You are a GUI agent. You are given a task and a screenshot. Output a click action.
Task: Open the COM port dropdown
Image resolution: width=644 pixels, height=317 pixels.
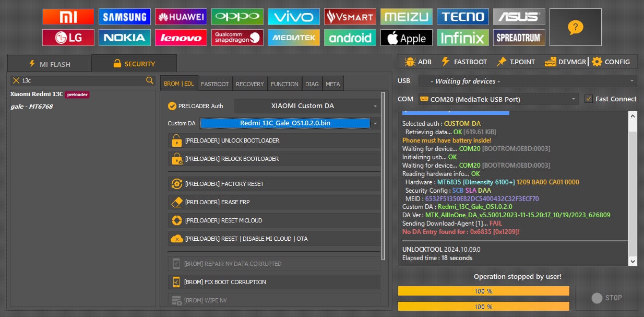click(x=498, y=99)
